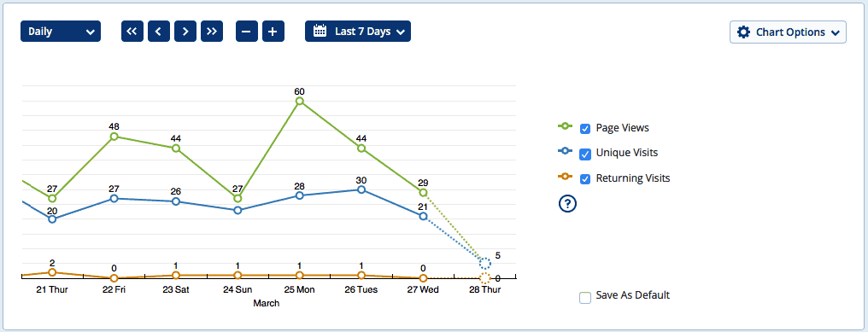Expand the Last 7 Days date range
This screenshot has height=332, width=868.
click(358, 32)
